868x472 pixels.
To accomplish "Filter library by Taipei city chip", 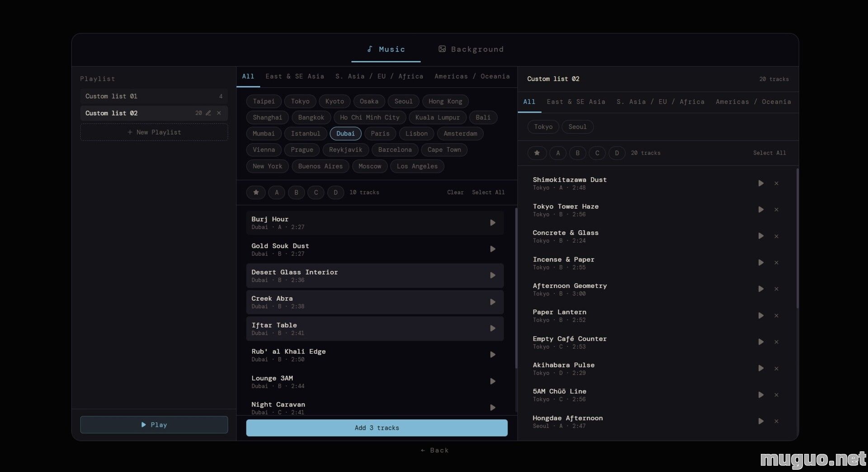I will pyautogui.click(x=264, y=101).
